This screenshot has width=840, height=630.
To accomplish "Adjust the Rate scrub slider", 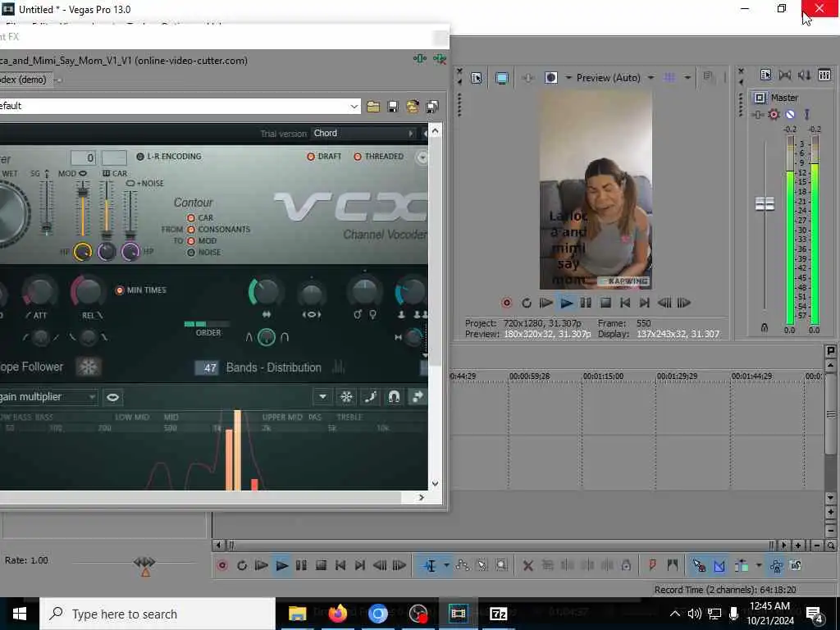I will [144, 562].
